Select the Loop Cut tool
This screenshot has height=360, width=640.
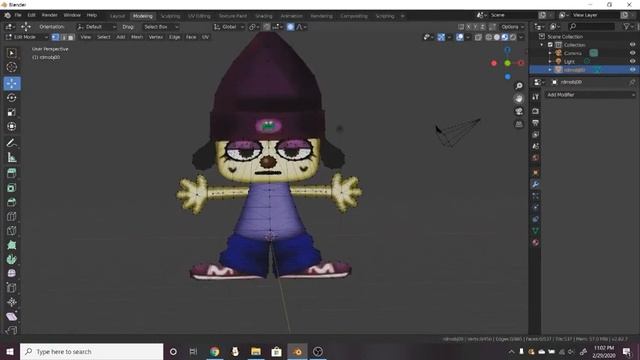click(11, 216)
